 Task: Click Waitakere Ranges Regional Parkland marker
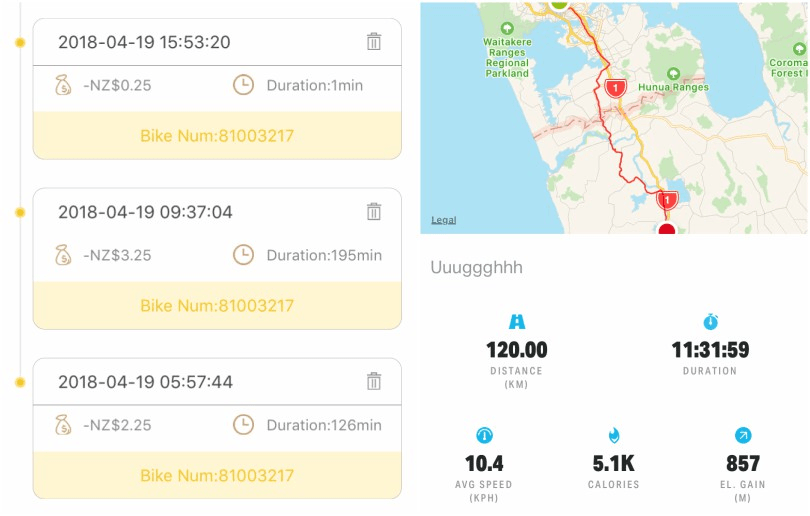click(507, 27)
